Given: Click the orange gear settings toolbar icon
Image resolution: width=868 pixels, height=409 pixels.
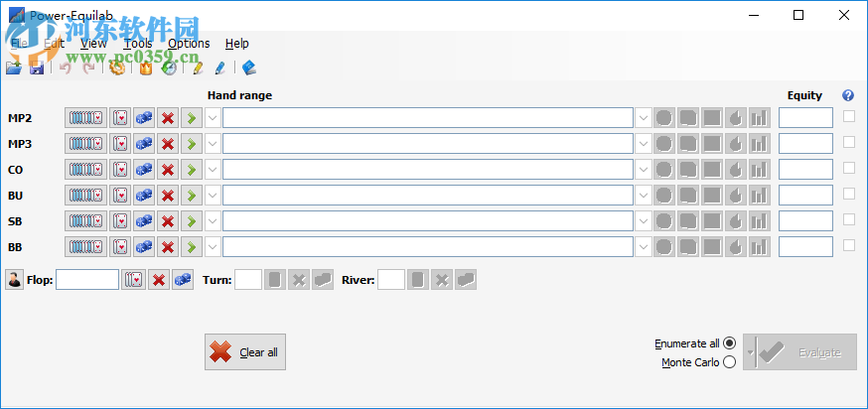Looking at the screenshot, I should pos(117,68).
